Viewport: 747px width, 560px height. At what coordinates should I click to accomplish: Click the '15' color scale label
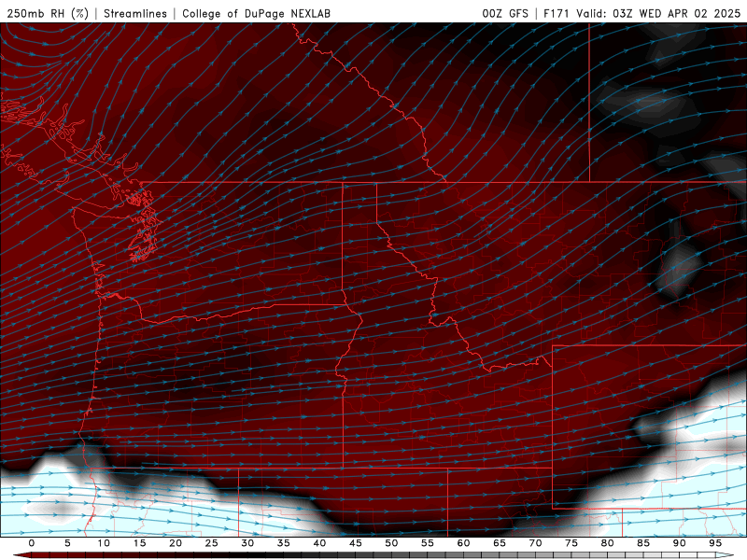(x=139, y=543)
